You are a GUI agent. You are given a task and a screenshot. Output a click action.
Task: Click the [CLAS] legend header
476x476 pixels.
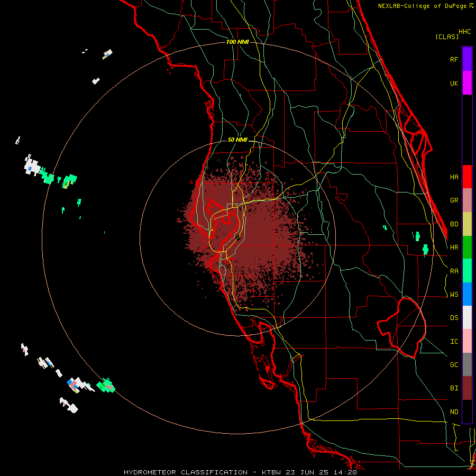tap(447, 36)
